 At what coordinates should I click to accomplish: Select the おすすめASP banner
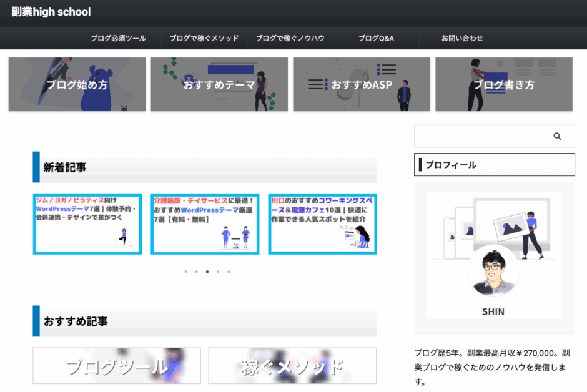362,84
